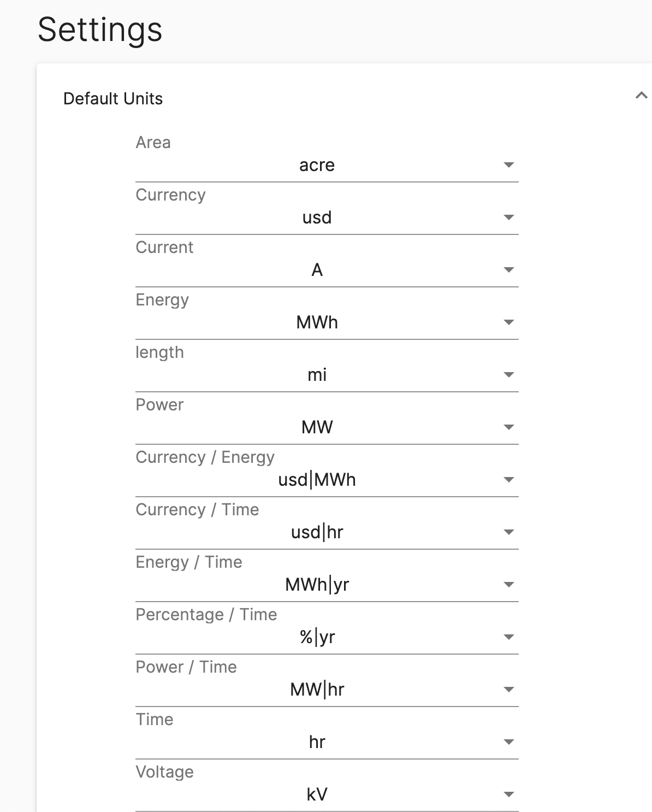Open the Currency unit dropdown
Screen dimensions: 652x812
327,217
